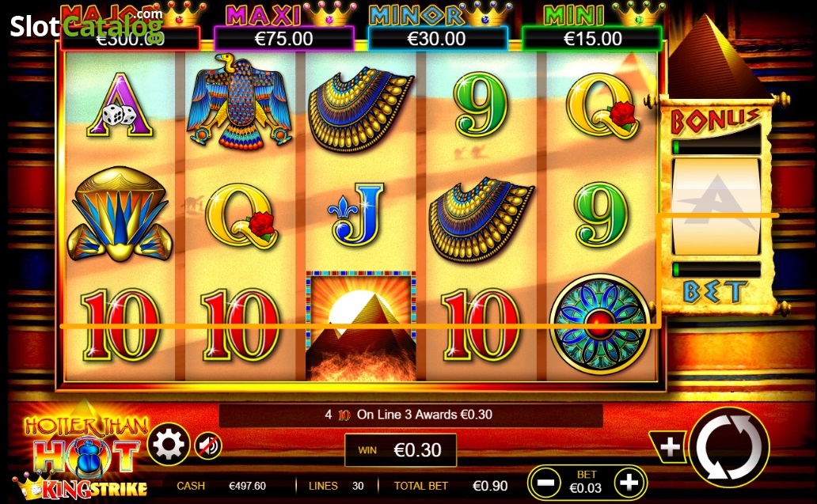Select the purple A dice symbol

coord(120,106)
